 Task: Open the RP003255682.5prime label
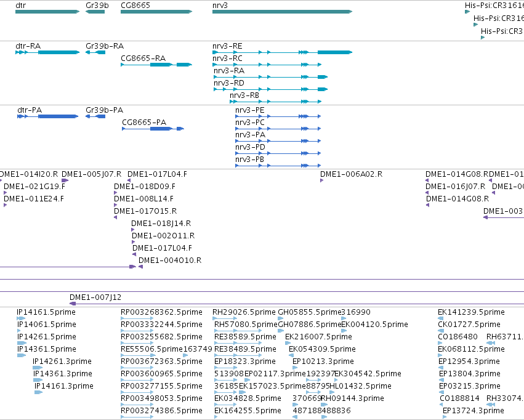coord(162,337)
